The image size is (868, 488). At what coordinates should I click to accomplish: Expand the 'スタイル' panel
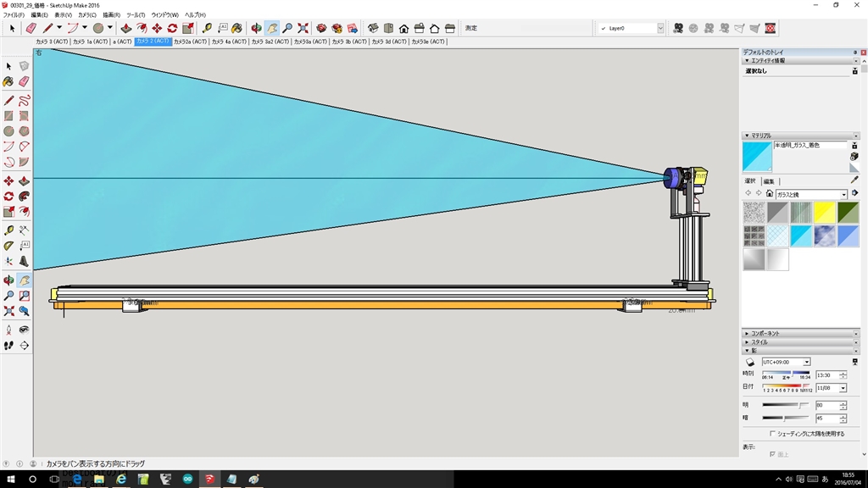tap(747, 342)
